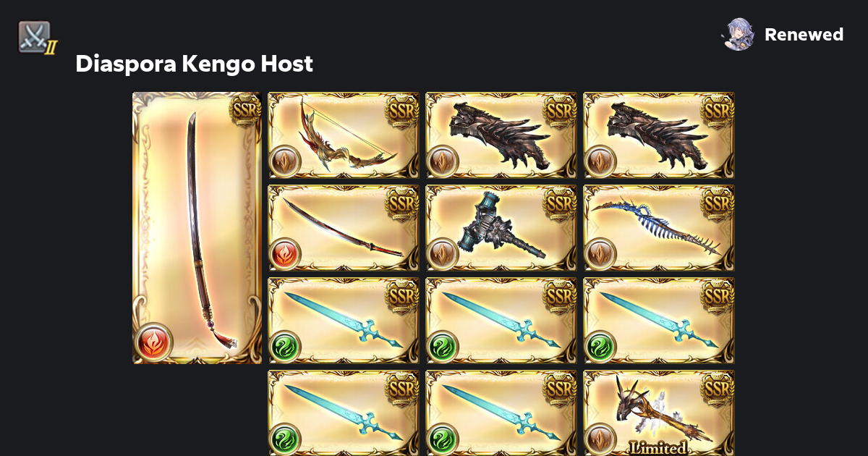Click the wind element icon on first sword
Screen dimensions: 868x456
[285, 347]
